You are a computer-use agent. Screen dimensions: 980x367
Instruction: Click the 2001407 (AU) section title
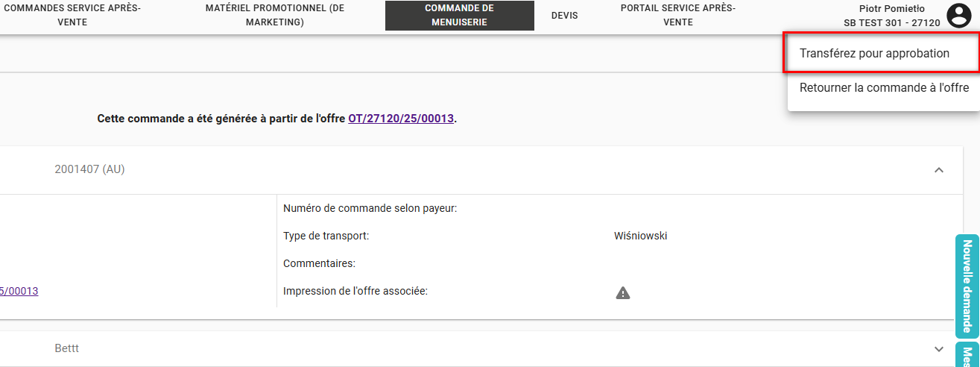click(89, 169)
